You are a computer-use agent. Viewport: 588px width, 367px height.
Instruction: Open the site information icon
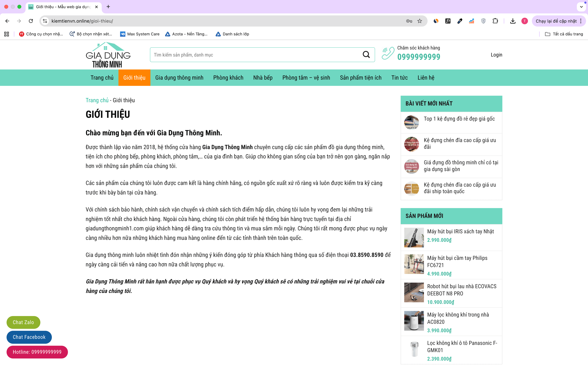point(45,21)
